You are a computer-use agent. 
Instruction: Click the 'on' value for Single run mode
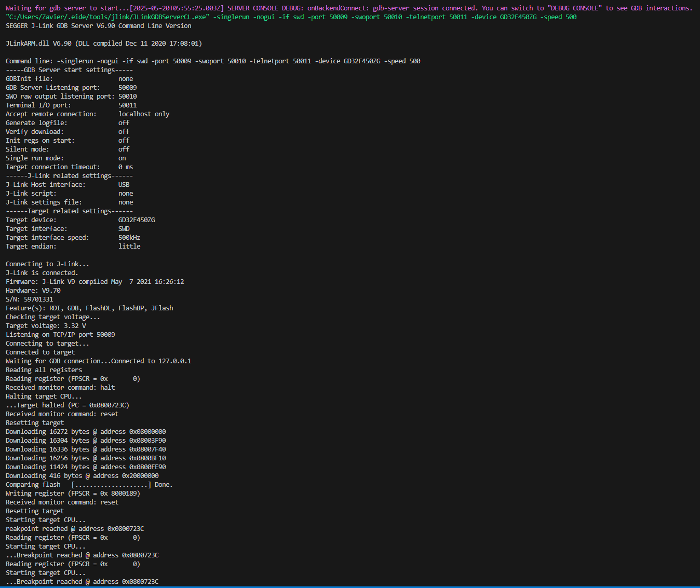pyautogui.click(x=122, y=158)
